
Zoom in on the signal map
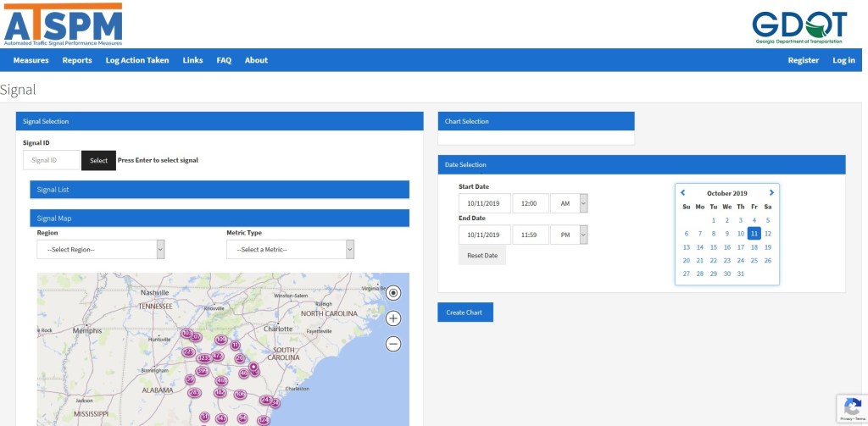click(393, 318)
